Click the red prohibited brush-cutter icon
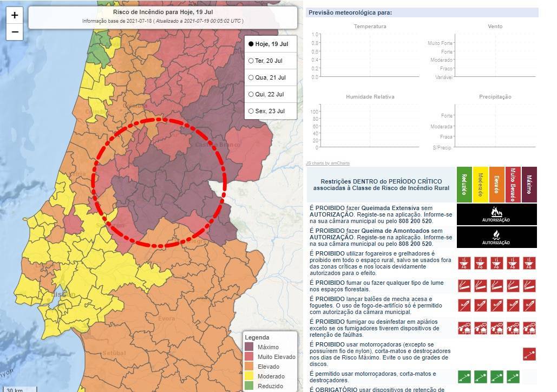Viewport: 557px width, 392px height. click(x=529, y=354)
